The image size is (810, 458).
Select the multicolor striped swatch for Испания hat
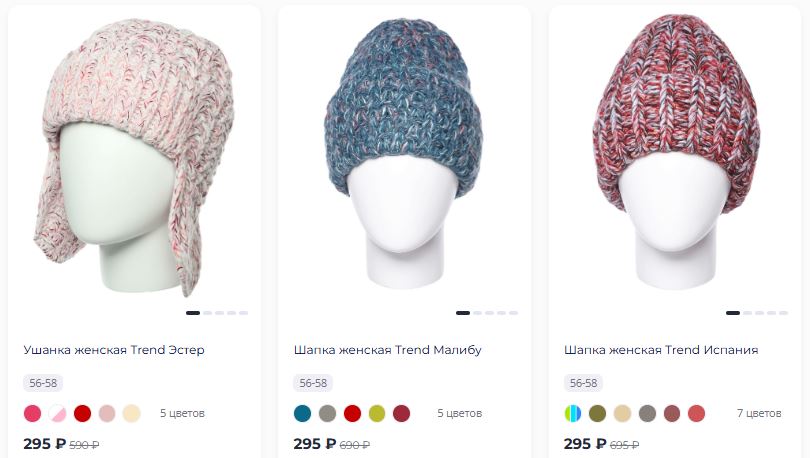[x=573, y=414]
